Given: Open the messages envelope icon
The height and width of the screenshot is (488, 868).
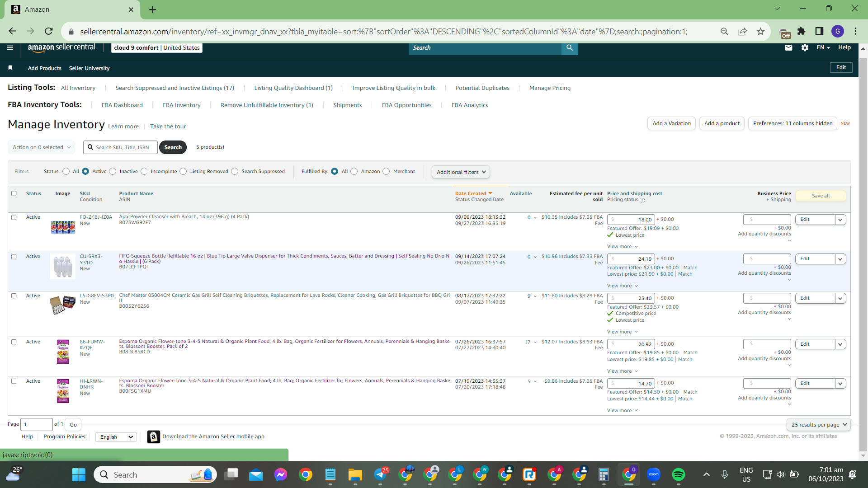Looking at the screenshot, I should tap(788, 47).
